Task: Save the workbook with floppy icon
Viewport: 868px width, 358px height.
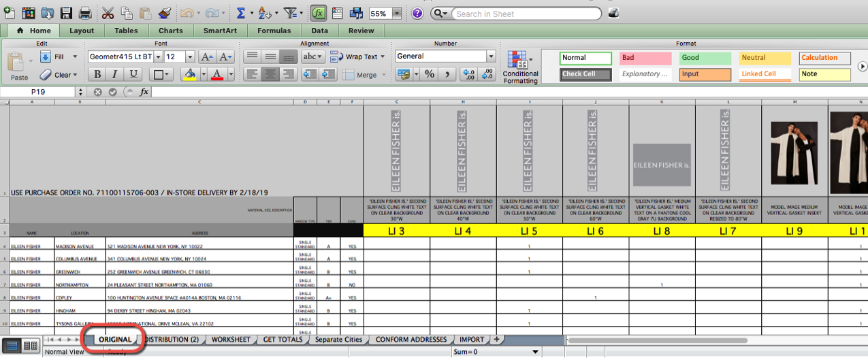Action: (66, 13)
